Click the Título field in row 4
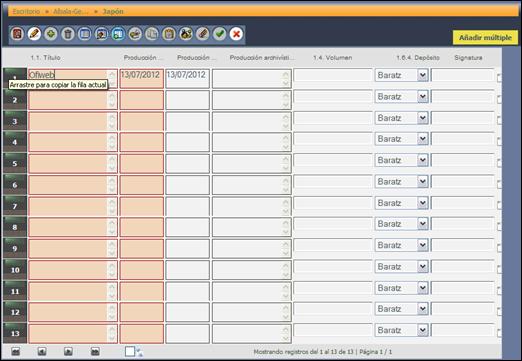The image size is (522, 361). (73, 142)
